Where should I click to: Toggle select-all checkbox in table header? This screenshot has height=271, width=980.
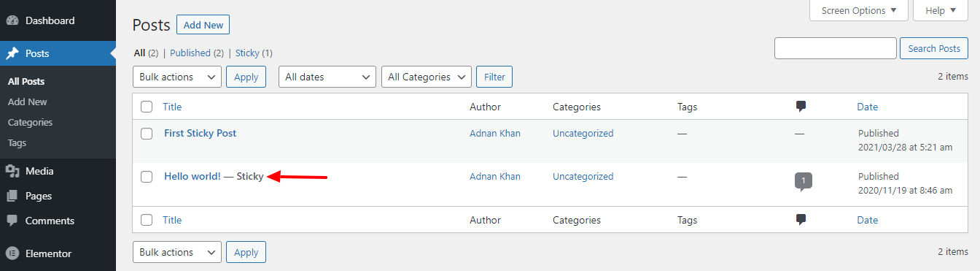pos(147,107)
